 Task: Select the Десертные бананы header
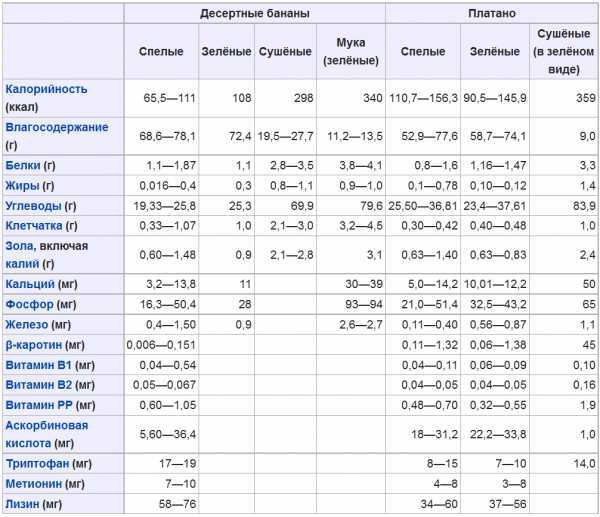click(255, 13)
